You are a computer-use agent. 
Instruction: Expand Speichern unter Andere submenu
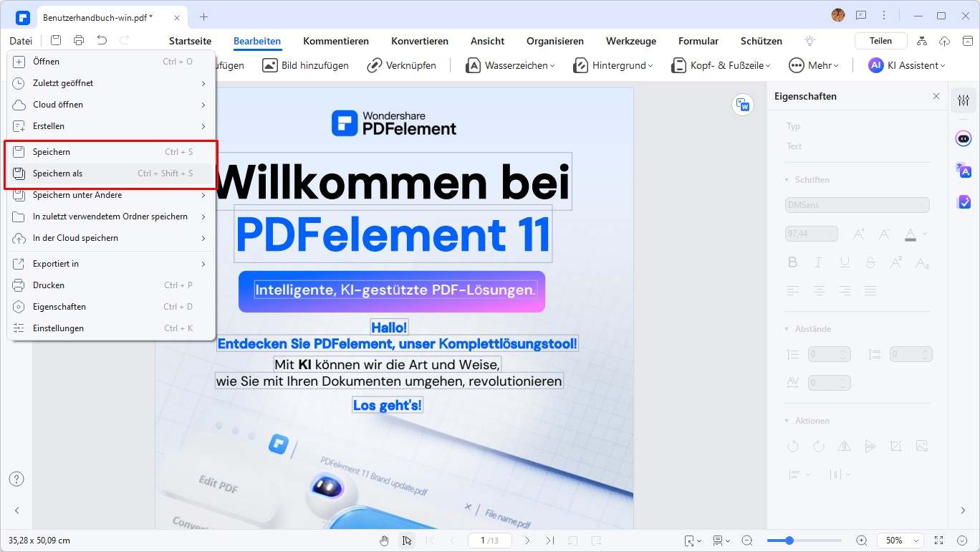(203, 195)
